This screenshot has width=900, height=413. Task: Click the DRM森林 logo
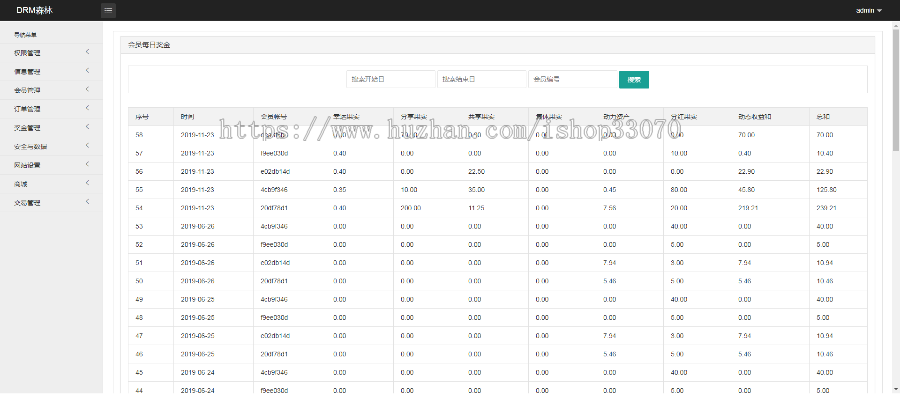point(28,10)
